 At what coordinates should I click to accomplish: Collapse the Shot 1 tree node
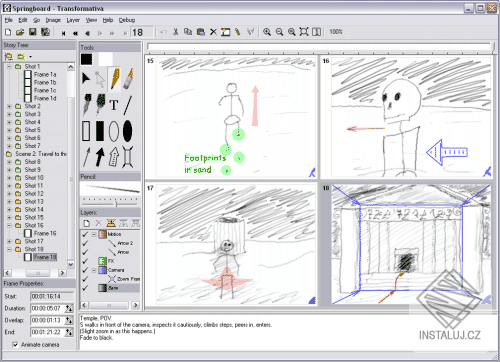[x=9, y=67]
